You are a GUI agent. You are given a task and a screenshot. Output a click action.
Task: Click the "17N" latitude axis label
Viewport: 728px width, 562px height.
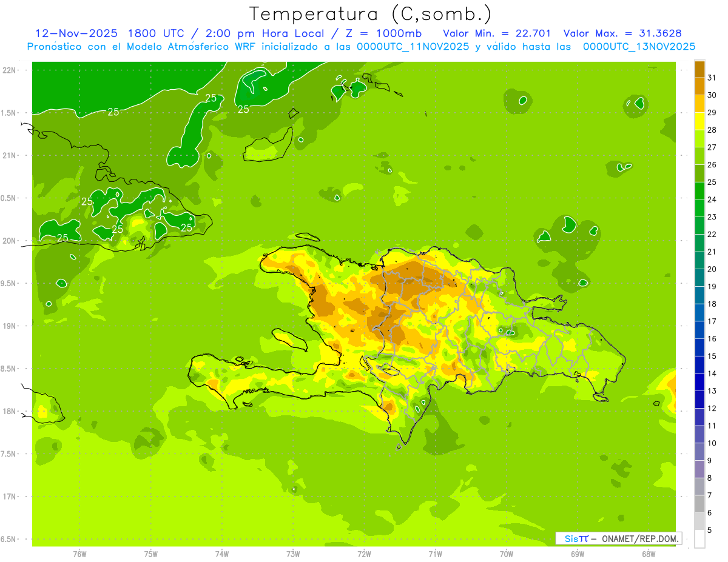(x=9, y=497)
